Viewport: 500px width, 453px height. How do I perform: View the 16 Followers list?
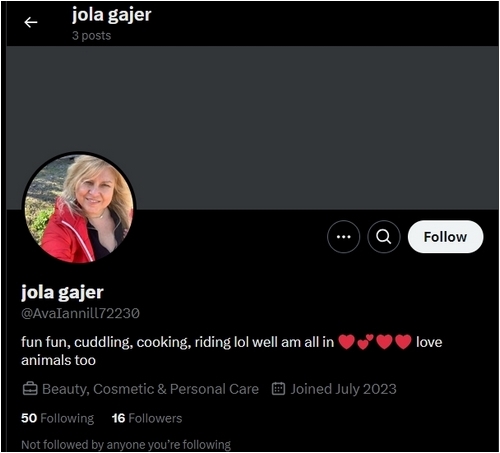147,418
